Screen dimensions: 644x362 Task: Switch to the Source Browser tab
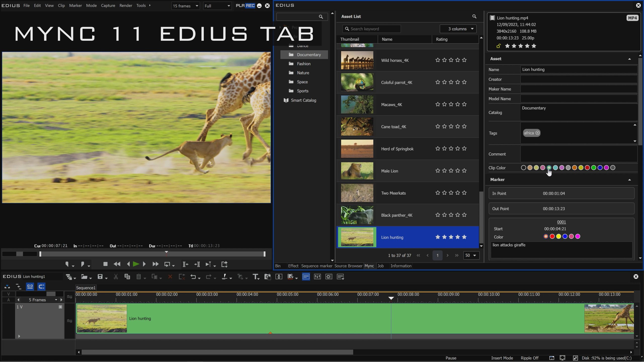(x=348, y=266)
